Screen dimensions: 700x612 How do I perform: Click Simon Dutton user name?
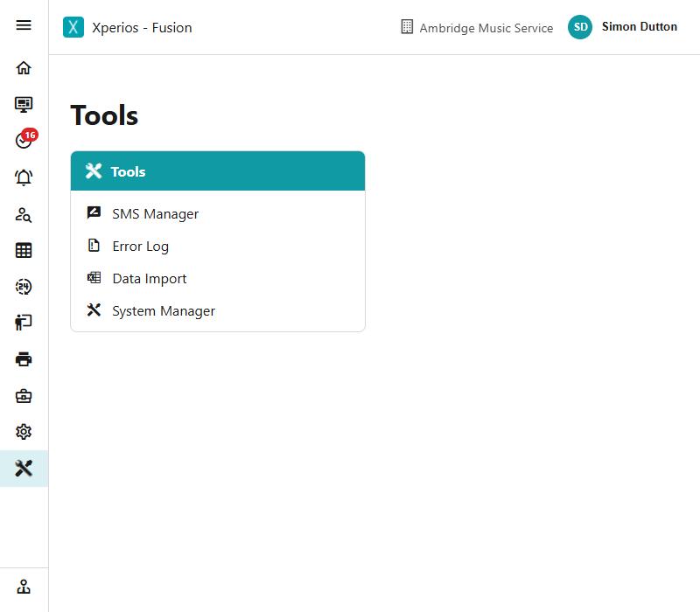(640, 27)
